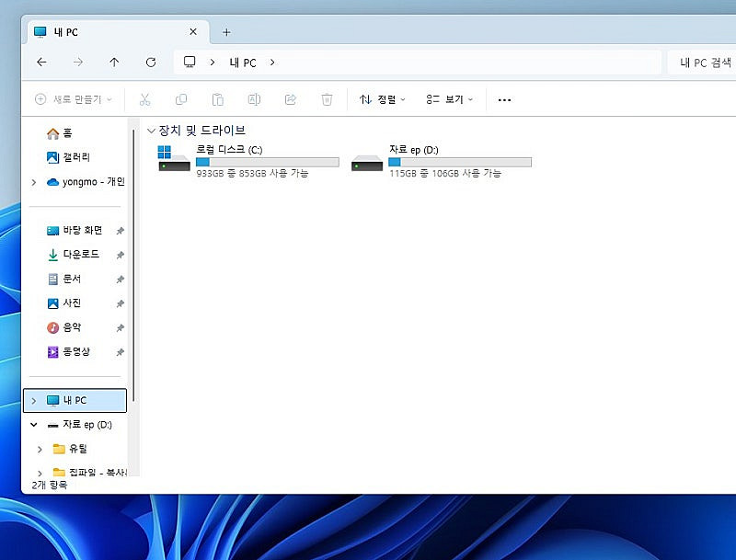Image resolution: width=736 pixels, height=560 pixels.
Task: Select 로컬 디스크 (C:) drive icon
Action: pos(174,158)
